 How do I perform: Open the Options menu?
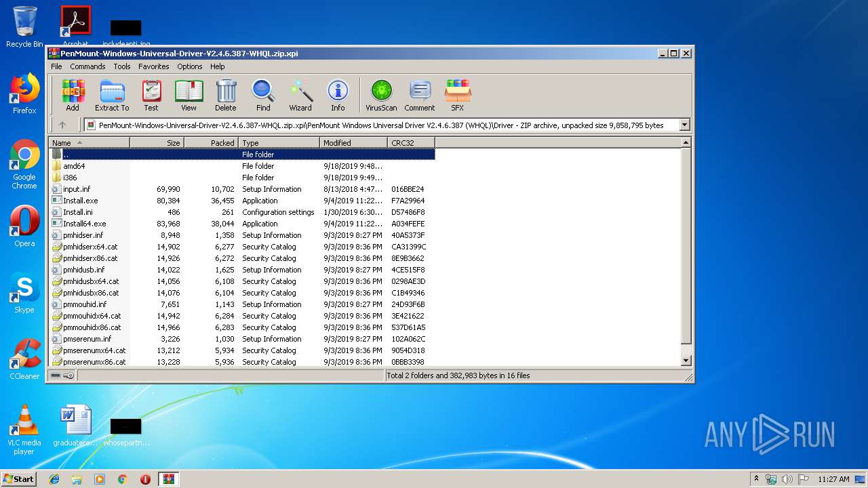pyautogui.click(x=190, y=66)
